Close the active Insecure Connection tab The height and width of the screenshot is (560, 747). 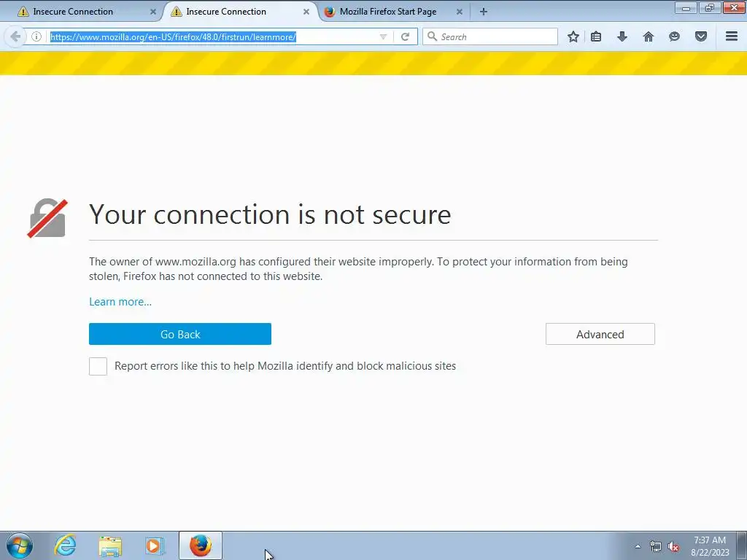click(306, 12)
